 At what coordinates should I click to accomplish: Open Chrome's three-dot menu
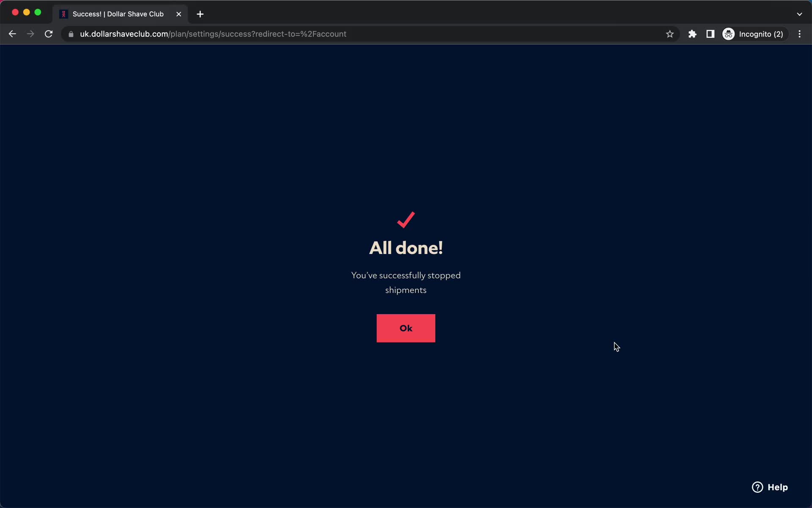tap(799, 34)
